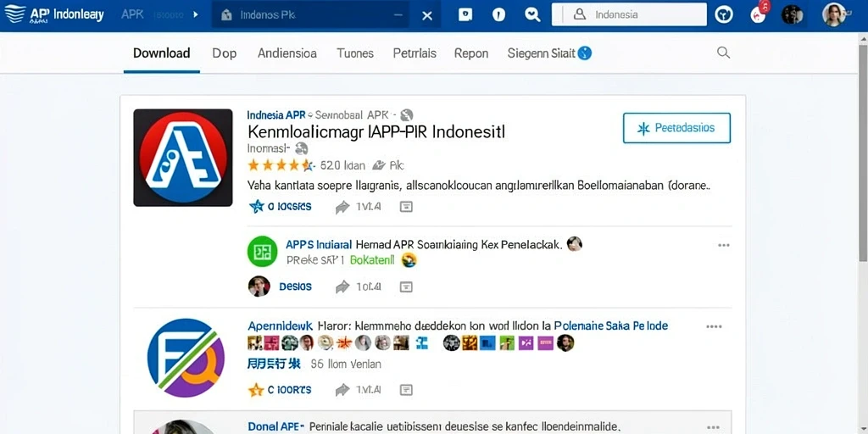868x434 pixels.
Task: Switch to the Dop tab
Action: [x=224, y=53]
